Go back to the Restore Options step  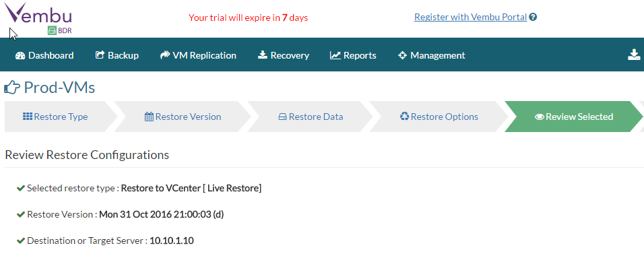coord(439,117)
